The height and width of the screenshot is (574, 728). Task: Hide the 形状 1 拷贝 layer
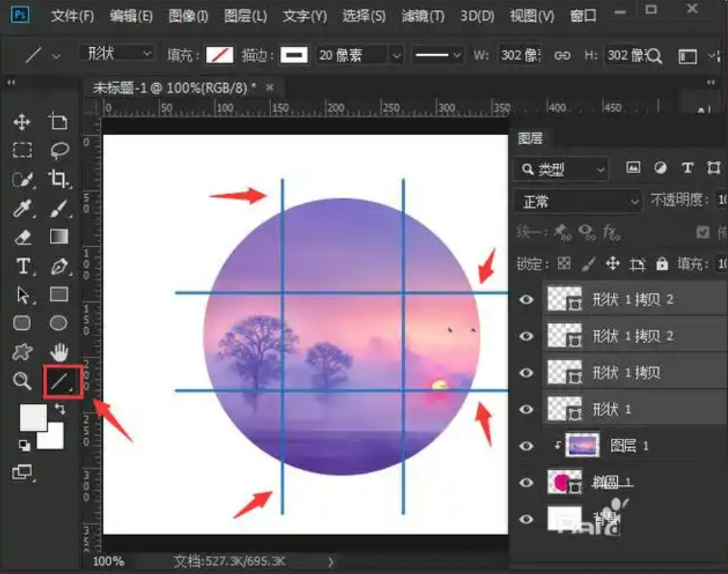tap(526, 372)
